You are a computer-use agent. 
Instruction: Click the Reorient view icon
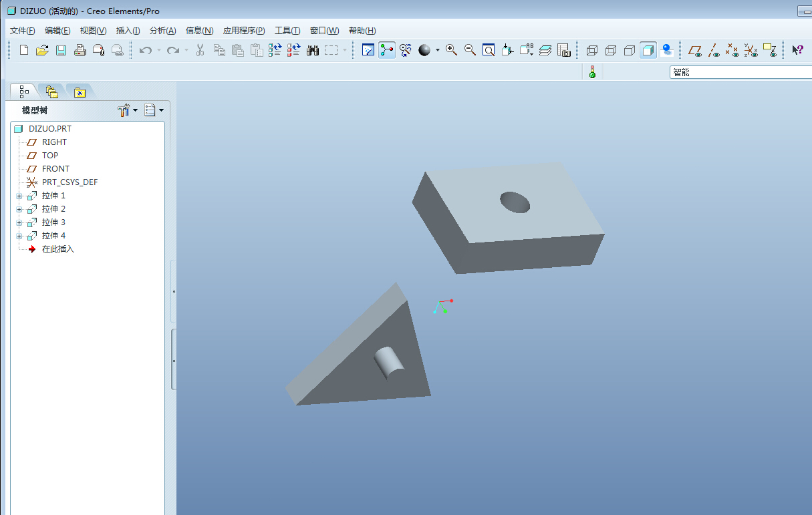point(507,50)
